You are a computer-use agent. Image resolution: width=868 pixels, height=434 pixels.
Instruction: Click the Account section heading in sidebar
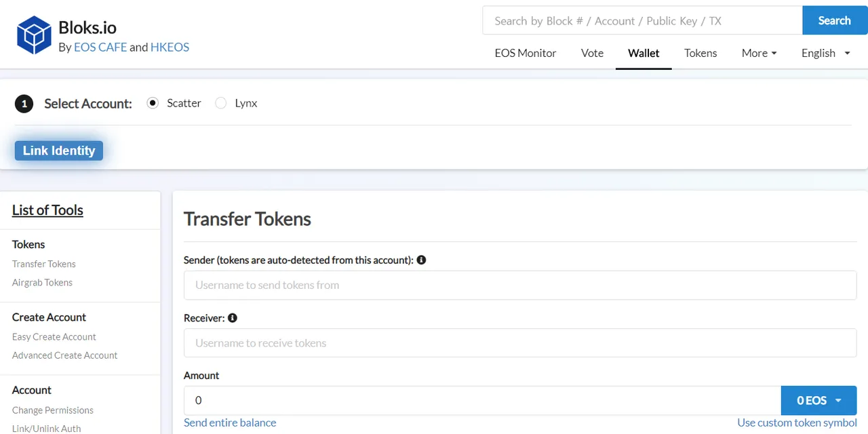pyautogui.click(x=32, y=390)
